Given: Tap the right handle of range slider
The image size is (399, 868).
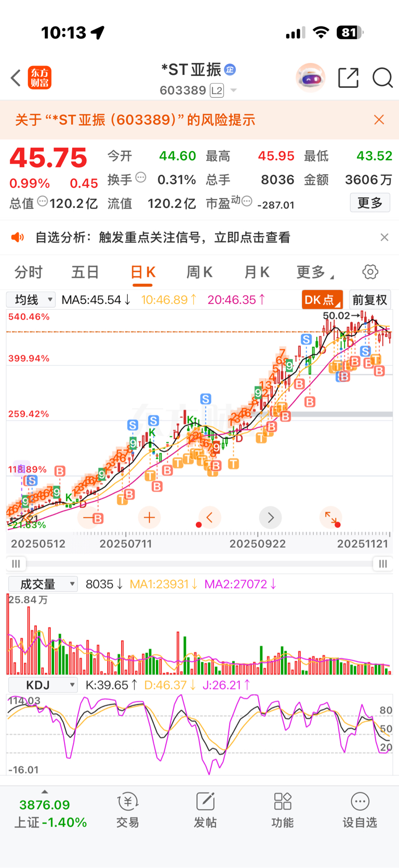Looking at the screenshot, I should pos(383,564).
